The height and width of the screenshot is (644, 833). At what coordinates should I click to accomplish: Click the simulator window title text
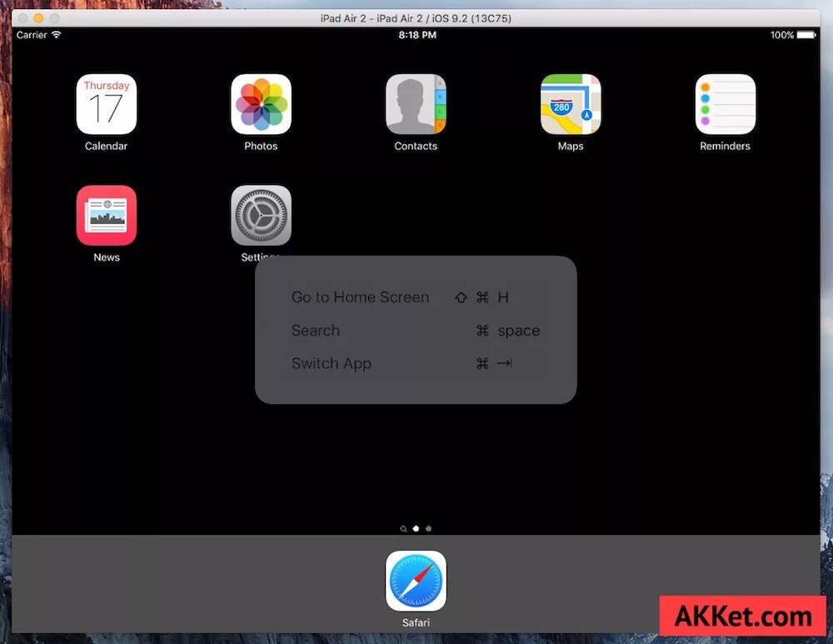(416, 18)
